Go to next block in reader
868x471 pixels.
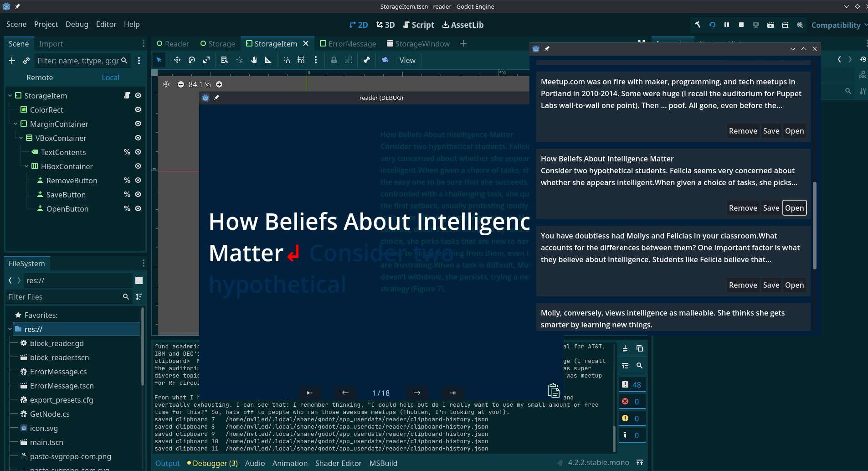coord(417,393)
